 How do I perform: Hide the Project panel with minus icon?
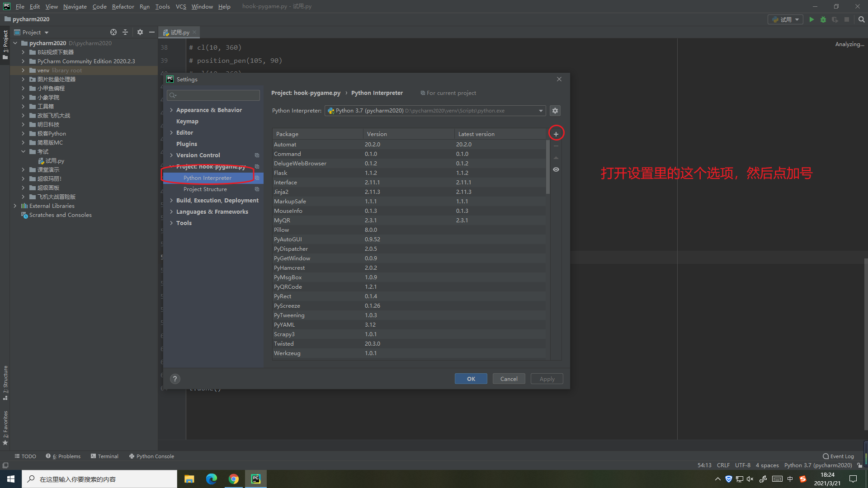click(x=152, y=32)
